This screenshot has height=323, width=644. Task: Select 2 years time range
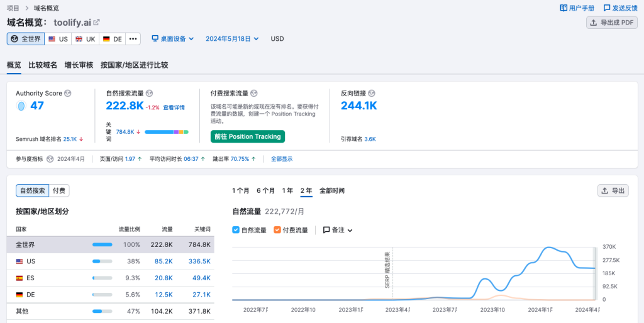tap(306, 190)
